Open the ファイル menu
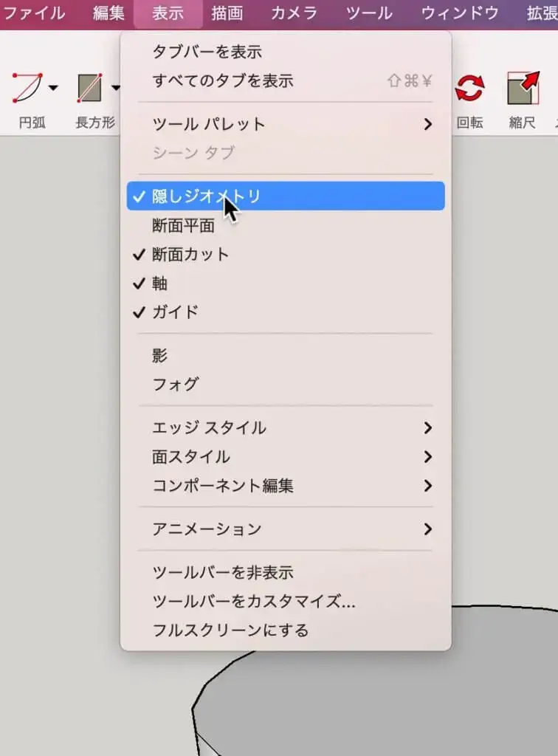Image resolution: width=558 pixels, height=756 pixels. (34, 13)
